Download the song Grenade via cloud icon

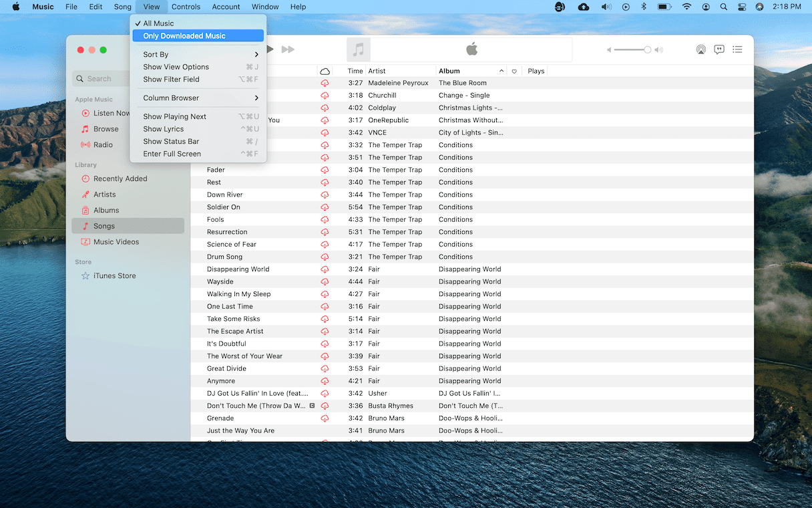[325, 418]
